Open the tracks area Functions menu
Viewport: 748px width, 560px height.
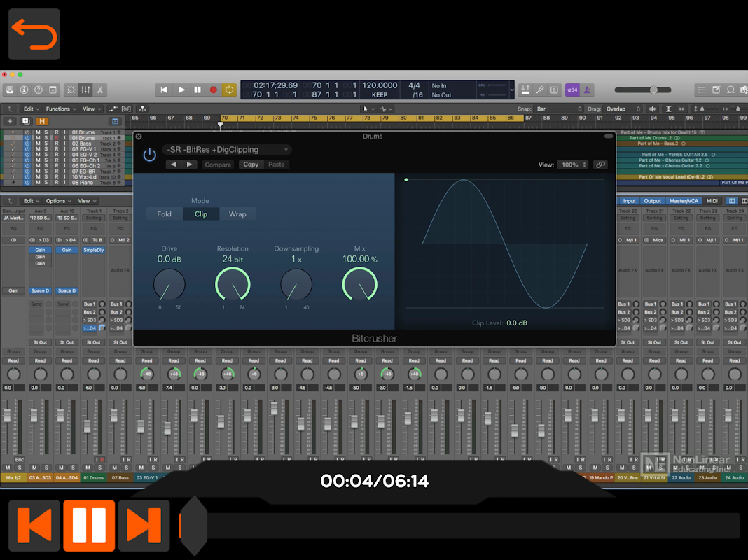point(61,108)
